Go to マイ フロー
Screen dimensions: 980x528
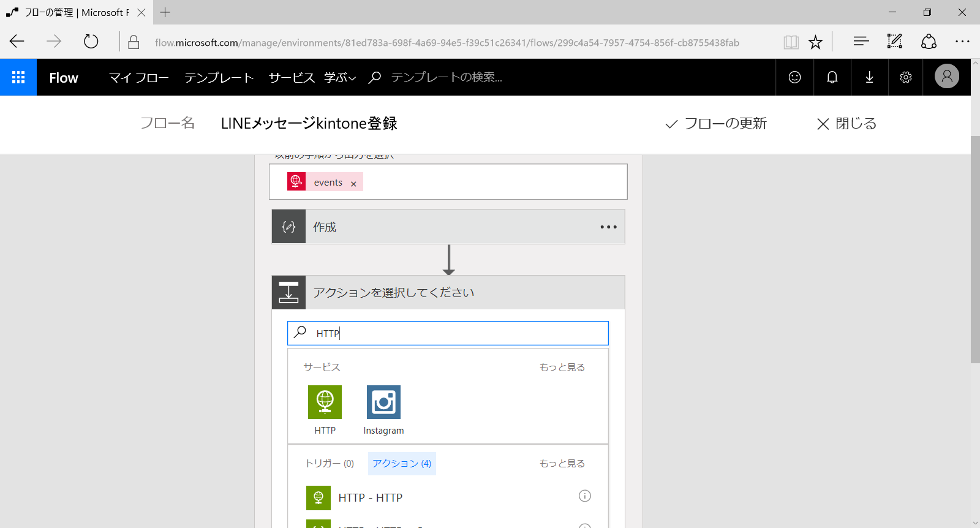[139, 78]
